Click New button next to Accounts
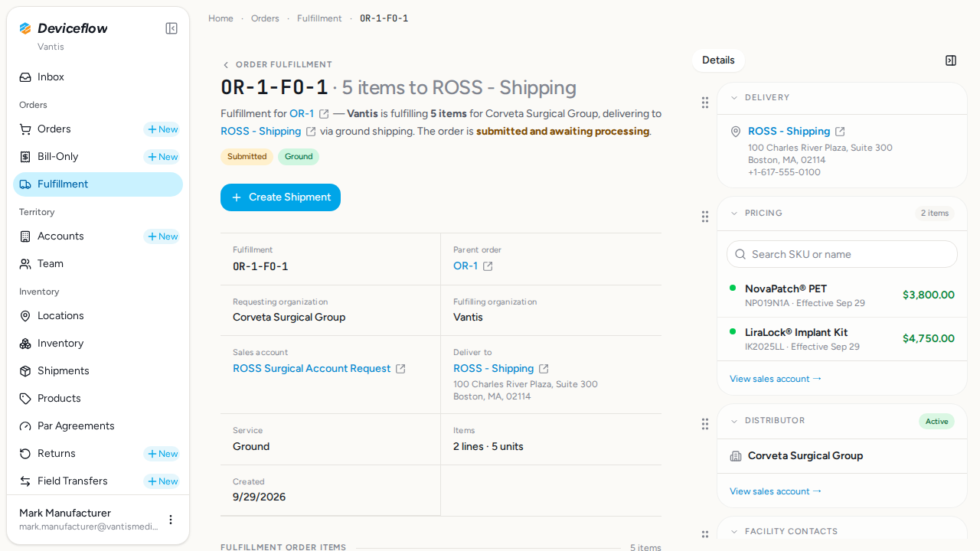The image size is (980, 551). (162, 236)
